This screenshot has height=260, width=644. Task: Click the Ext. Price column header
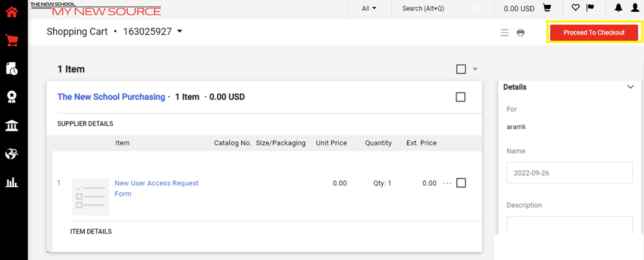coord(421,143)
